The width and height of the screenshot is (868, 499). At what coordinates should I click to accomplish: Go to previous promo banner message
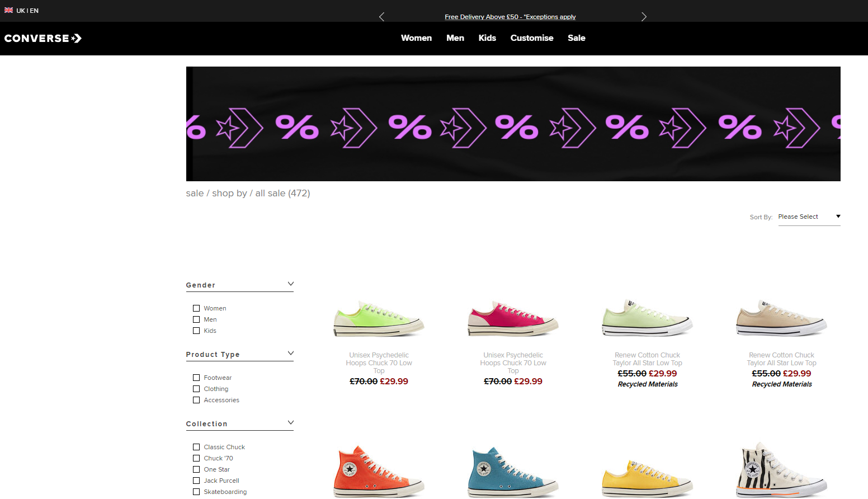[381, 17]
